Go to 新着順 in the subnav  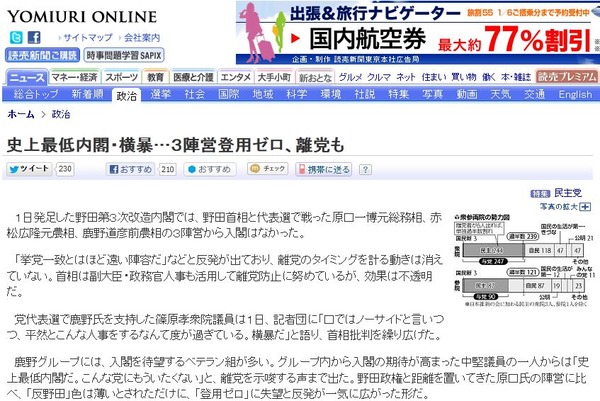[88, 94]
